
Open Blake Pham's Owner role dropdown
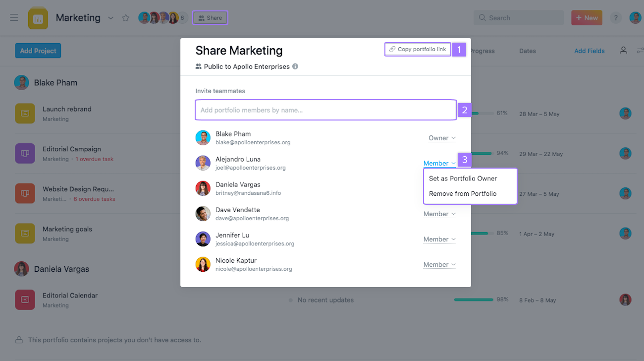442,138
